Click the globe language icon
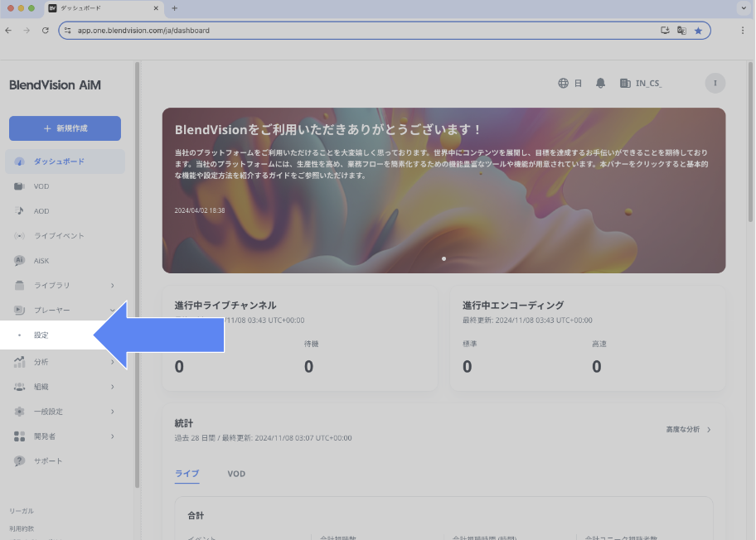 tap(563, 84)
